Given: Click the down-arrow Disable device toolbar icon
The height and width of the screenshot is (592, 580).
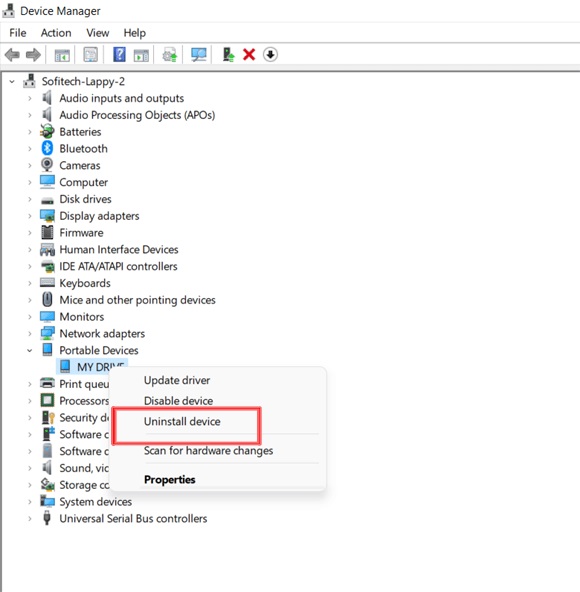Looking at the screenshot, I should pos(270,55).
